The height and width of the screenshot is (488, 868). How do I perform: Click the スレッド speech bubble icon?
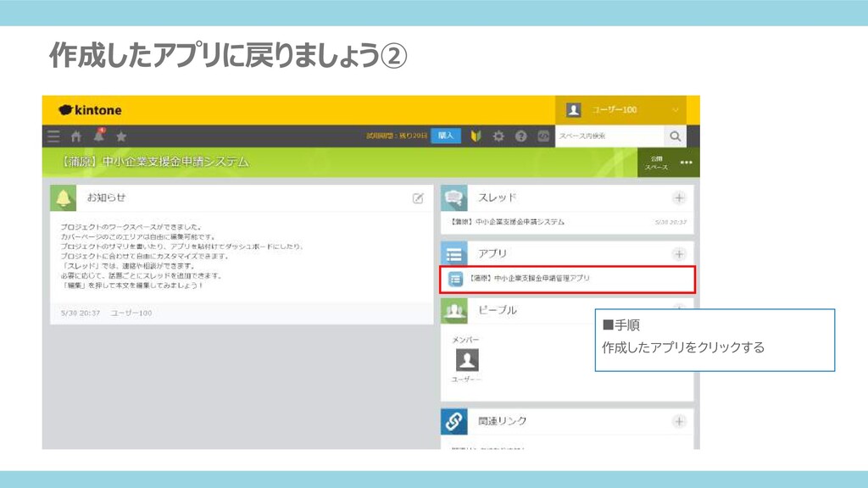[454, 198]
